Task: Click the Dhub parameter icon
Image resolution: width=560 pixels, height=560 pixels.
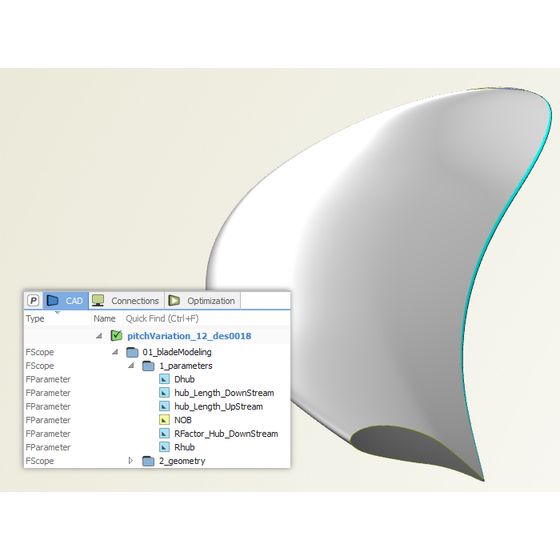Action: pos(164,379)
